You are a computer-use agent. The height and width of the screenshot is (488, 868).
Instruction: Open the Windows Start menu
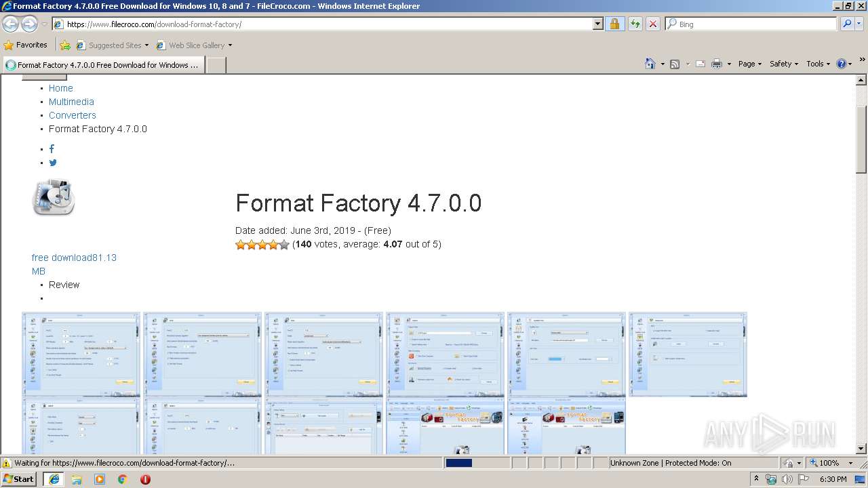(x=19, y=479)
